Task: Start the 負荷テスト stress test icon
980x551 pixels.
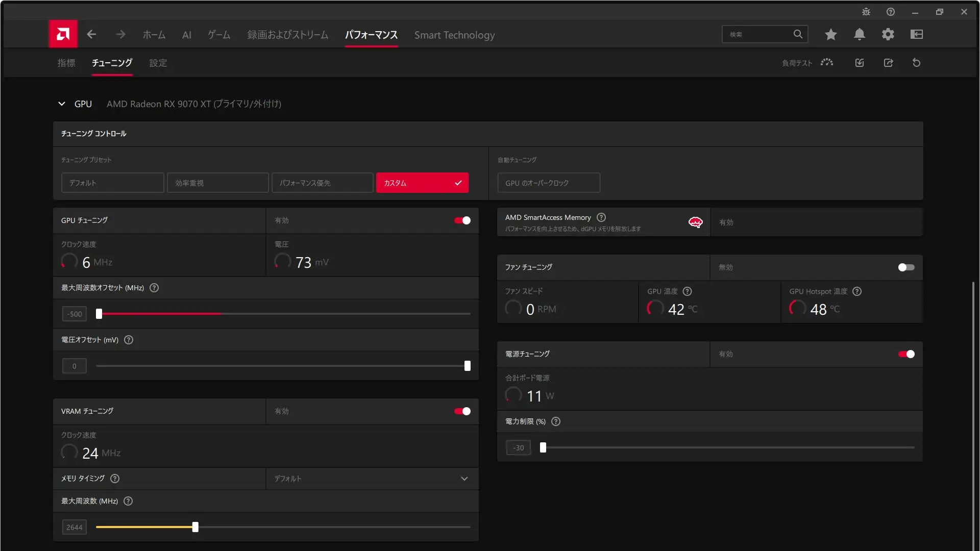Action: [x=827, y=62]
